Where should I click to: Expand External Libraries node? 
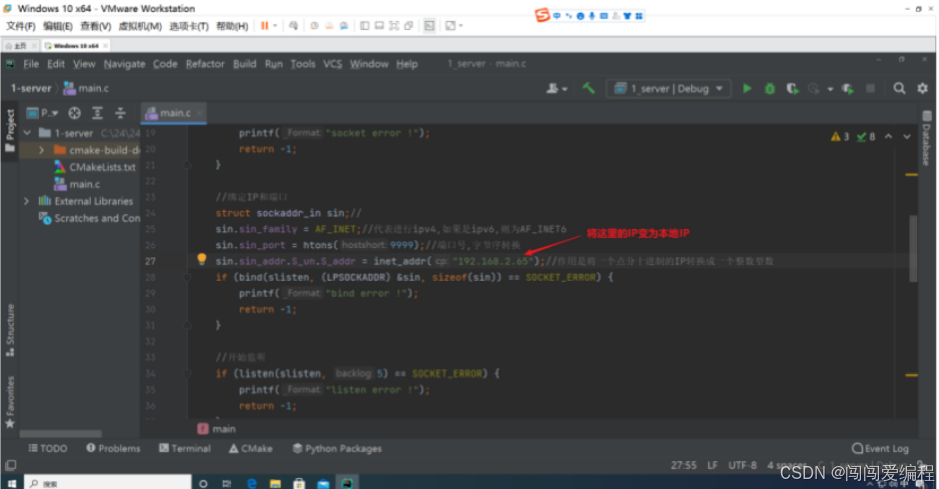click(x=26, y=201)
